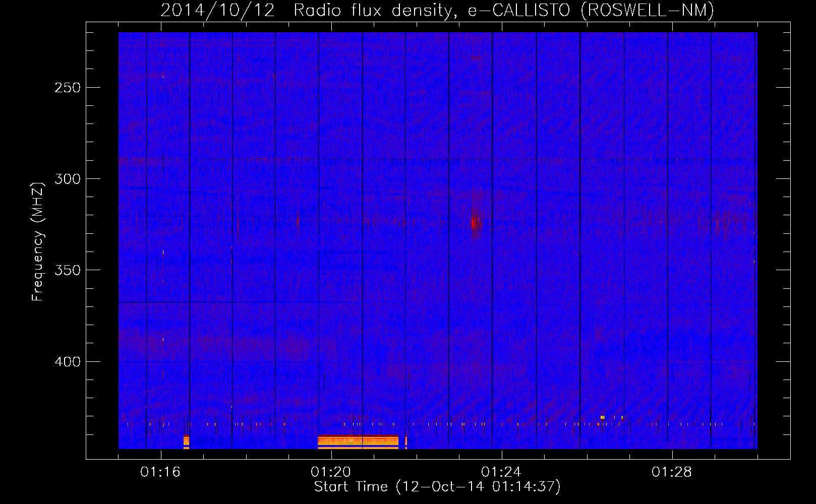Click the 'Frequency (MHZ)' axis label
816x504 pixels.
38,242
